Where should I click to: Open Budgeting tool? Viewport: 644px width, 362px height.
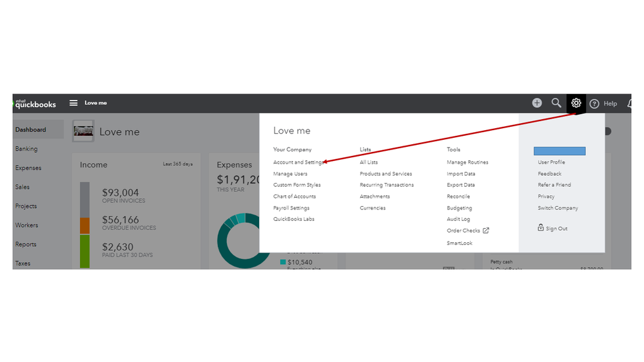pyautogui.click(x=459, y=208)
